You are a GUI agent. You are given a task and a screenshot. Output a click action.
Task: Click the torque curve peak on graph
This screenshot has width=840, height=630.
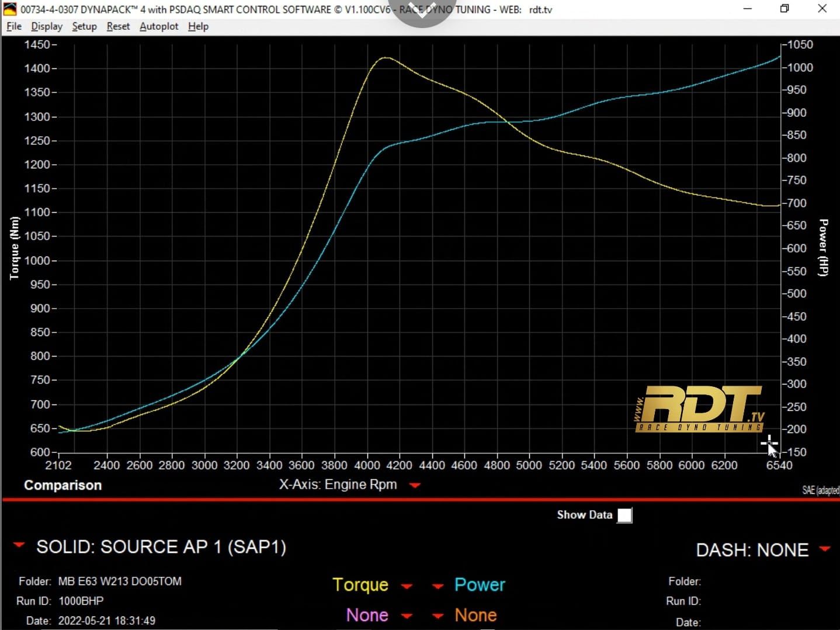(x=386, y=58)
